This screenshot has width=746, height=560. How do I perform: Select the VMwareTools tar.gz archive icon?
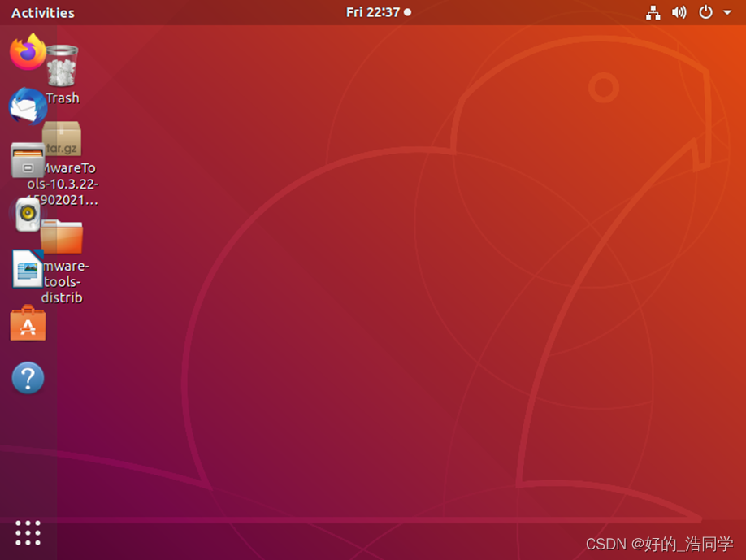point(62,138)
